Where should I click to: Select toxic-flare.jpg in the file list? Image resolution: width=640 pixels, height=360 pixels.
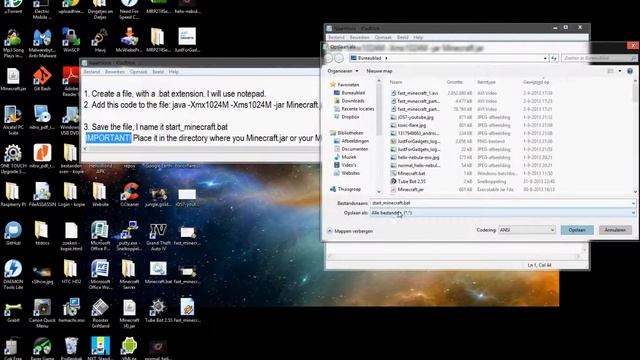point(411,125)
